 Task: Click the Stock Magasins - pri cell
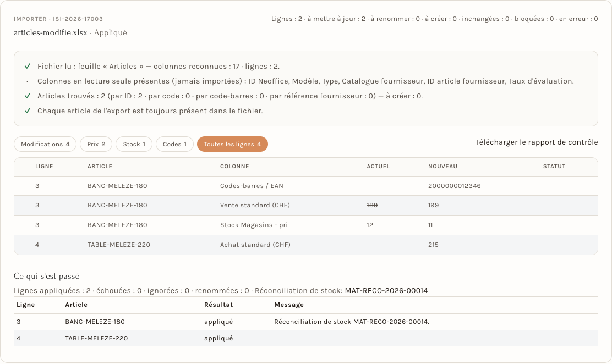(x=254, y=225)
